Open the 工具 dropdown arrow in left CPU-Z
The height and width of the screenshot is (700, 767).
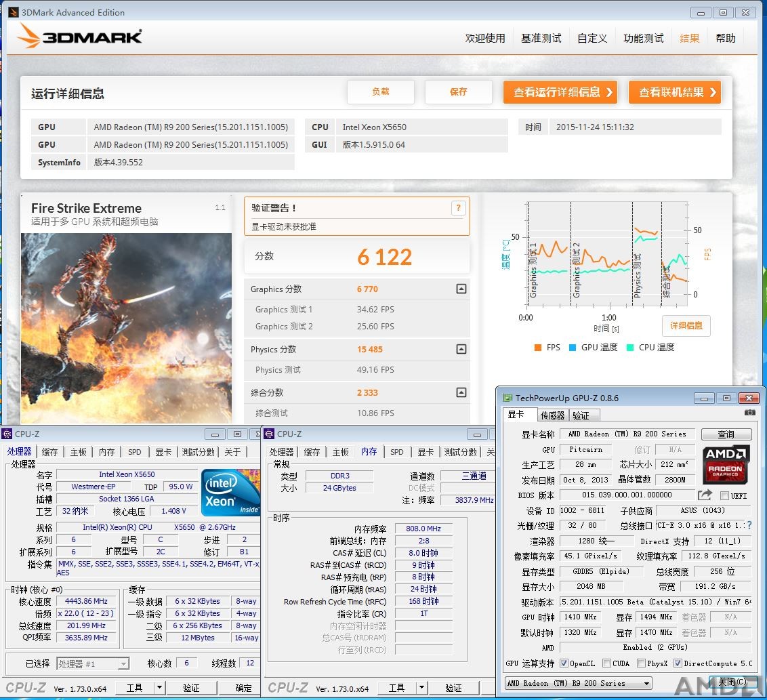coord(159,688)
